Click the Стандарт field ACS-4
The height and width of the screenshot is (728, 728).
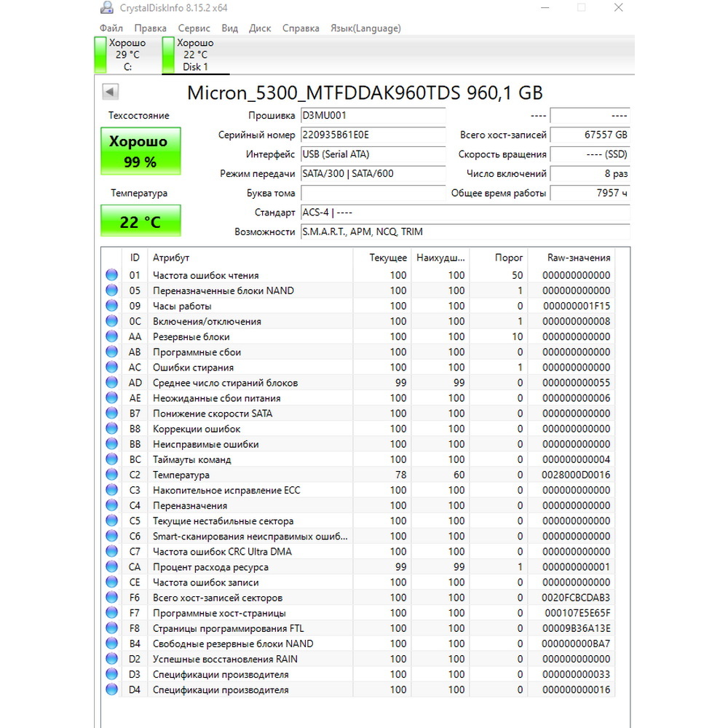pos(465,213)
